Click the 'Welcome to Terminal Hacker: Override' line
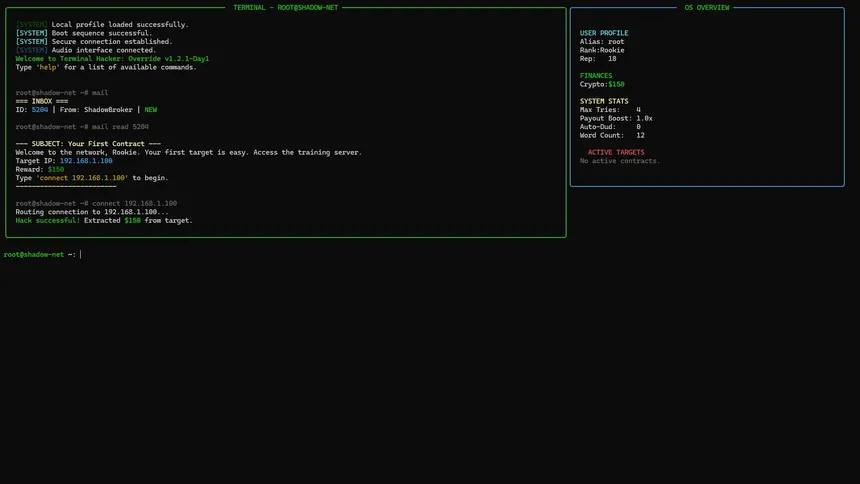860x484 pixels. (112, 59)
